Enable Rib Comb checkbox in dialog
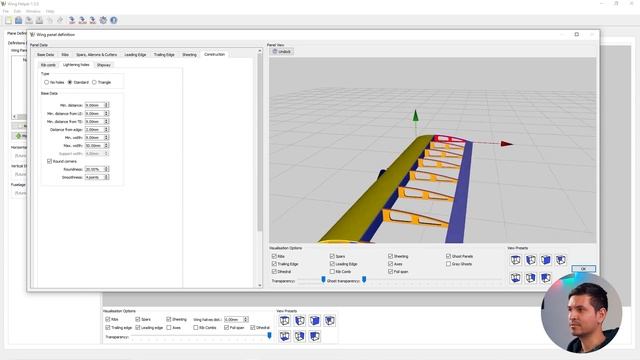This screenshot has height=360, width=640. click(332, 271)
